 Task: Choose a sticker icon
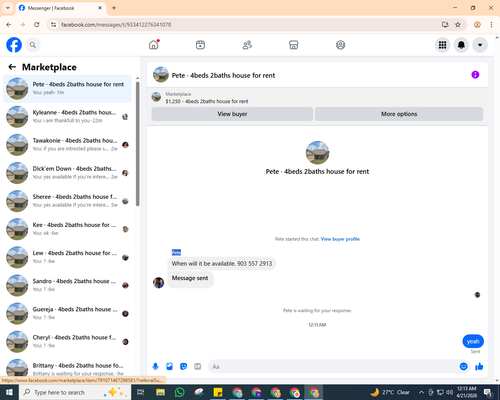click(183, 367)
